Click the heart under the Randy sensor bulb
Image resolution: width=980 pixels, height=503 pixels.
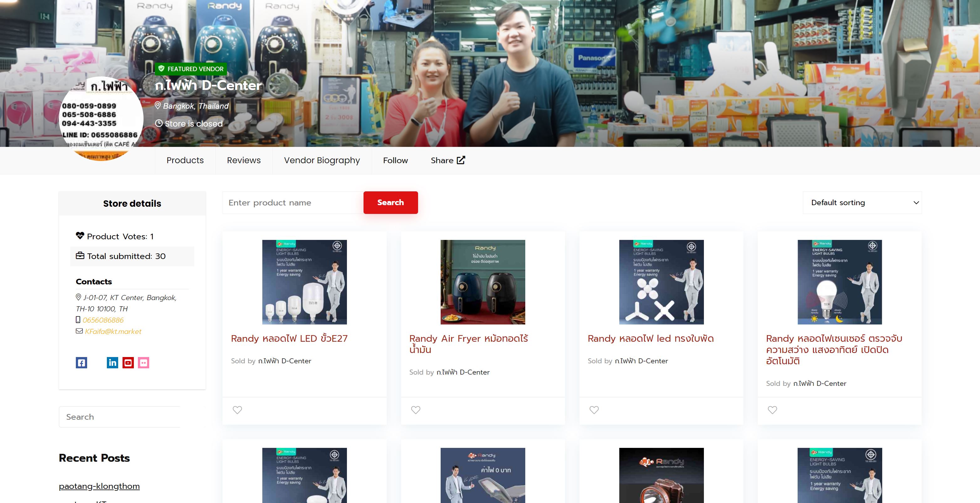[772, 410]
